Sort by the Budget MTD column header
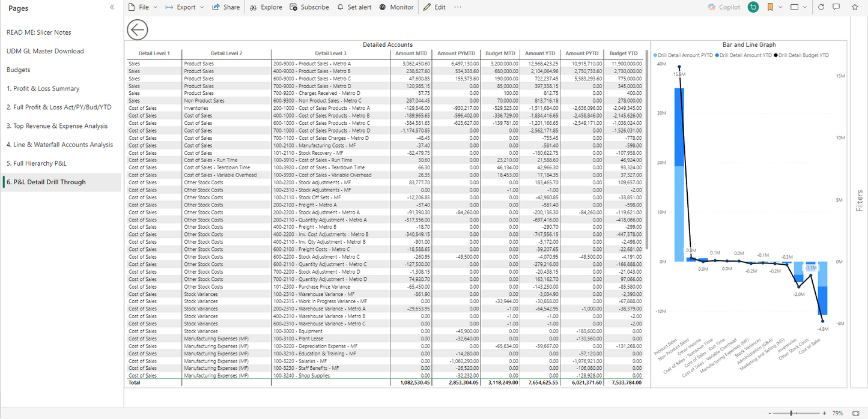This screenshot has width=868, height=419. [x=501, y=53]
